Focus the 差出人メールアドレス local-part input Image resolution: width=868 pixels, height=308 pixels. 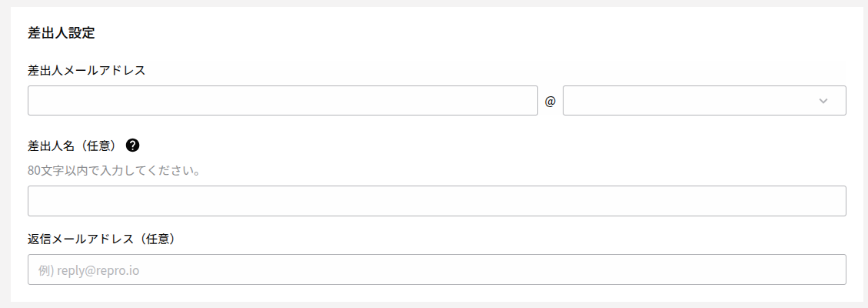tap(283, 100)
